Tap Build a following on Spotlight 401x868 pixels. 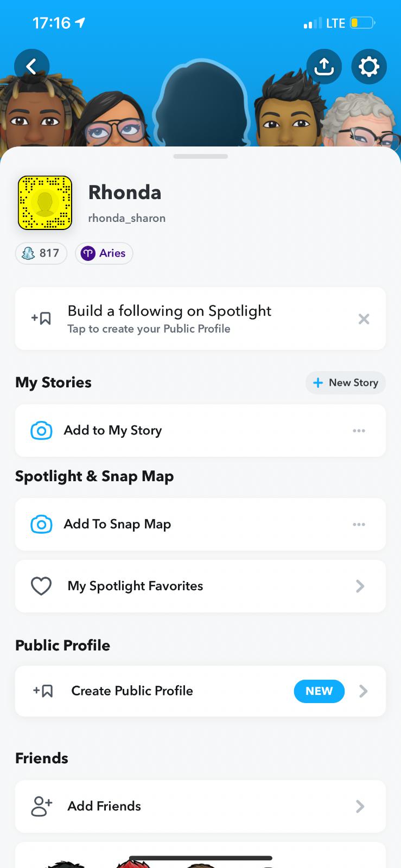click(169, 318)
